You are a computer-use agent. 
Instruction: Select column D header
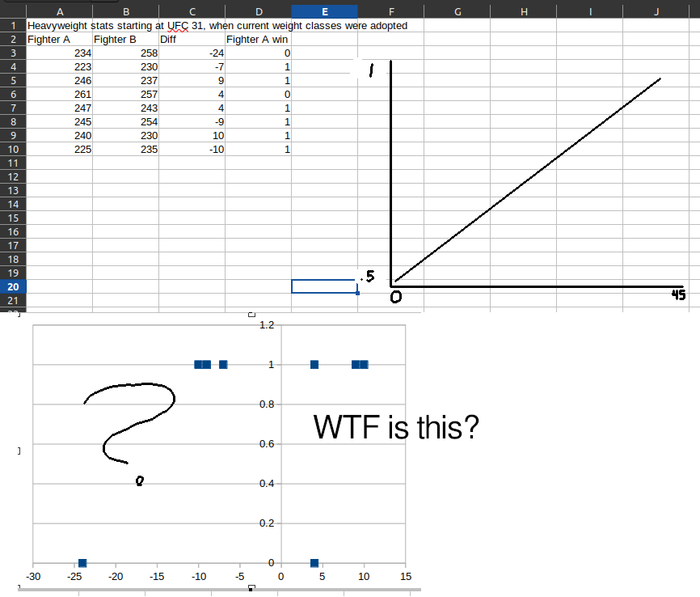[258, 11]
